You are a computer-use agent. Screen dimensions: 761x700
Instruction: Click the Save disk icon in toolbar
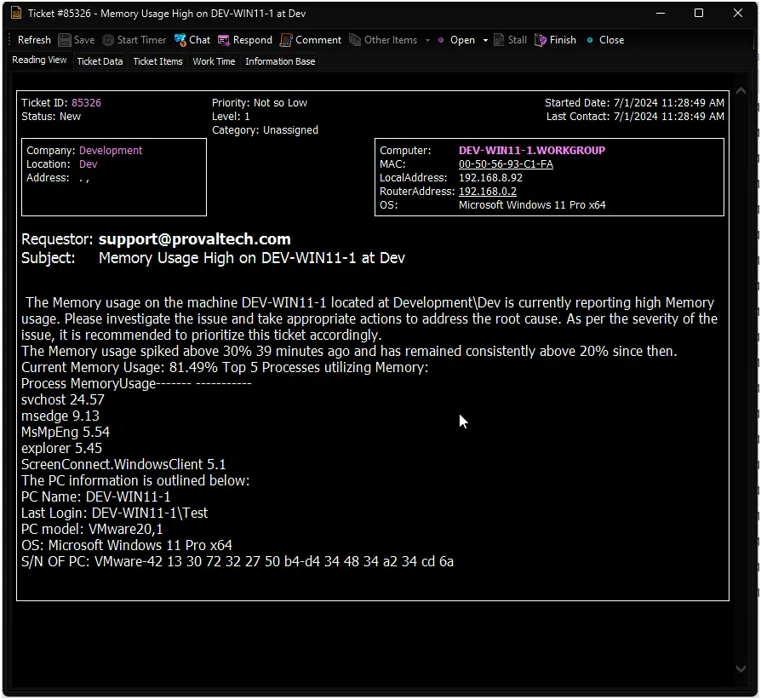click(x=64, y=40)
